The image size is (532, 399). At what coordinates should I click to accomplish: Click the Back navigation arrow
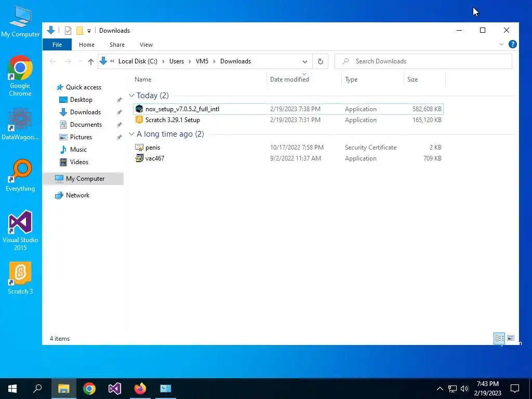click(52, 61)
